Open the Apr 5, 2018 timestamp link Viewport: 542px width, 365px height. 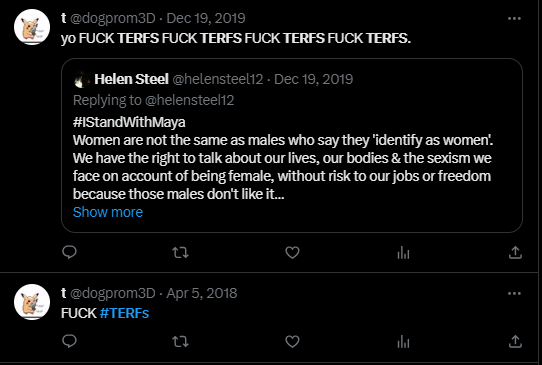pos(202,293)
